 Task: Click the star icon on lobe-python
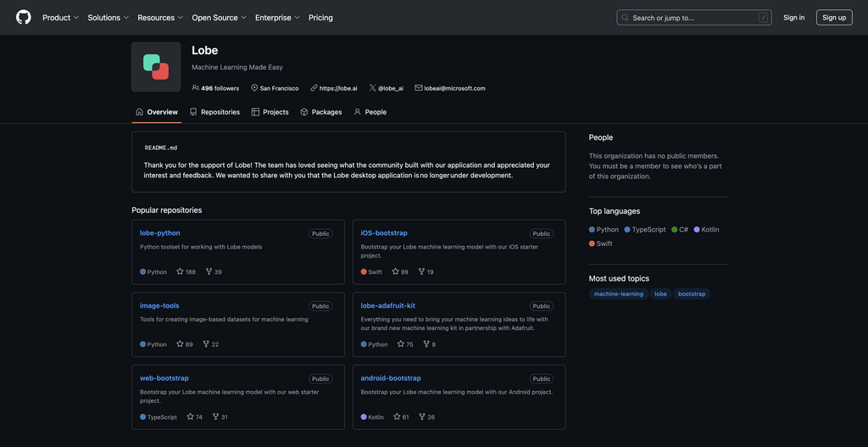(180, 272)
